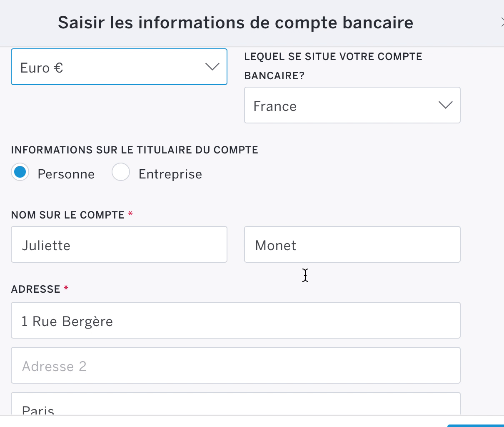The image size is (504, 427).
Task: Click the Entreprise option label text
Action: tap(170, 174)
